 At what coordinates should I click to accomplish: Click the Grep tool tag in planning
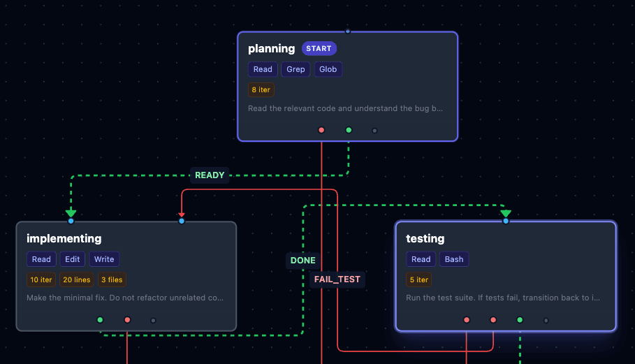click(x=295, y=69)
